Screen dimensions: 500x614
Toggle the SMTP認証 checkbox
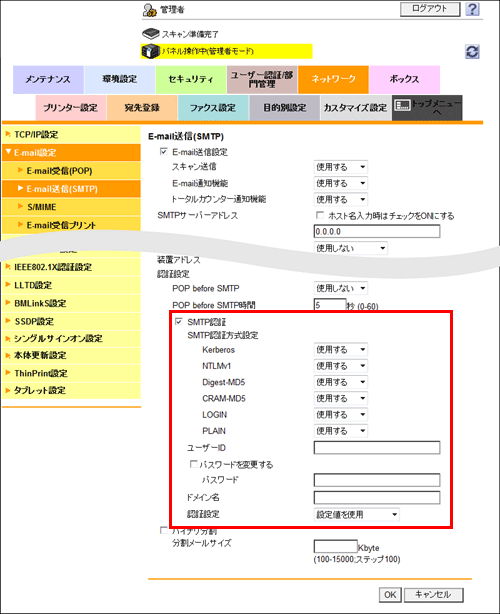(179, 322)
